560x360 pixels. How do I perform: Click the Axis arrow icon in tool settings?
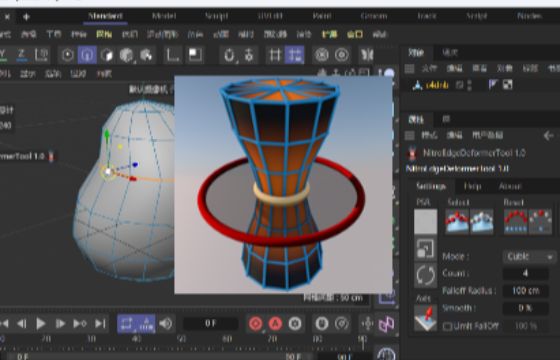pos(425,318)
